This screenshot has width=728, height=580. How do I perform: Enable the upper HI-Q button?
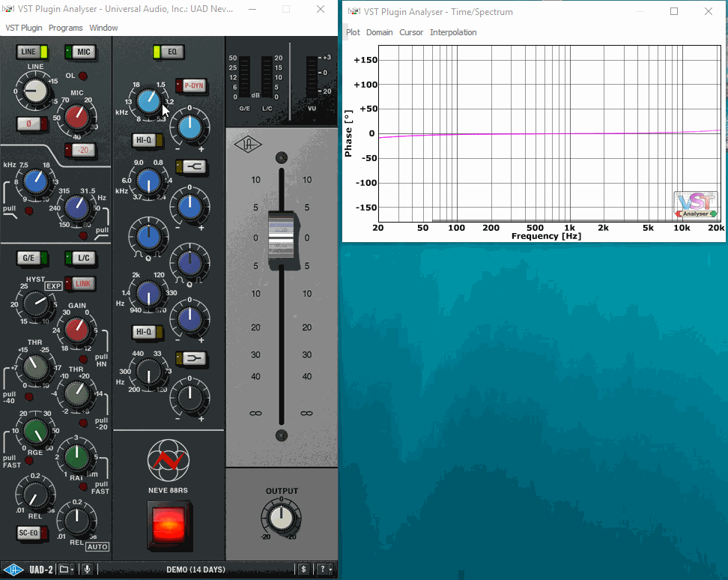coord(148,140)
